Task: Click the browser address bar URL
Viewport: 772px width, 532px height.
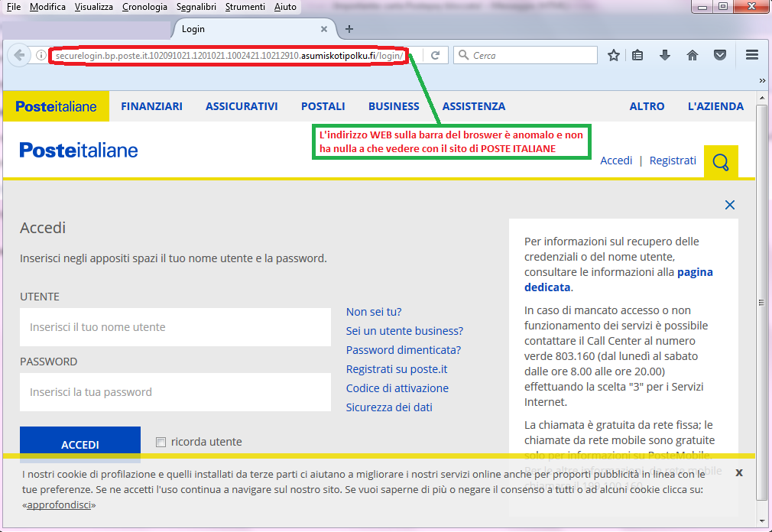Action: tap(229, 56)
